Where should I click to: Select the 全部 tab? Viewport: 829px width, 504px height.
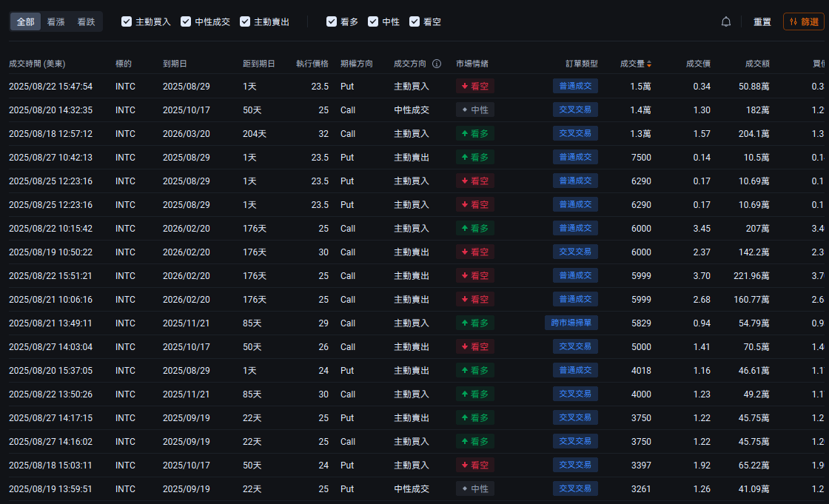pyautogui.click(x=26, y=22)
